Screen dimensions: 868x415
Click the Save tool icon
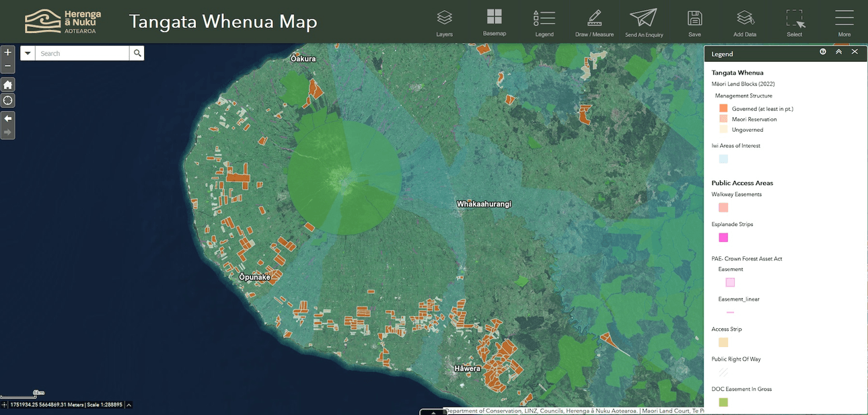tap(694, 22)
